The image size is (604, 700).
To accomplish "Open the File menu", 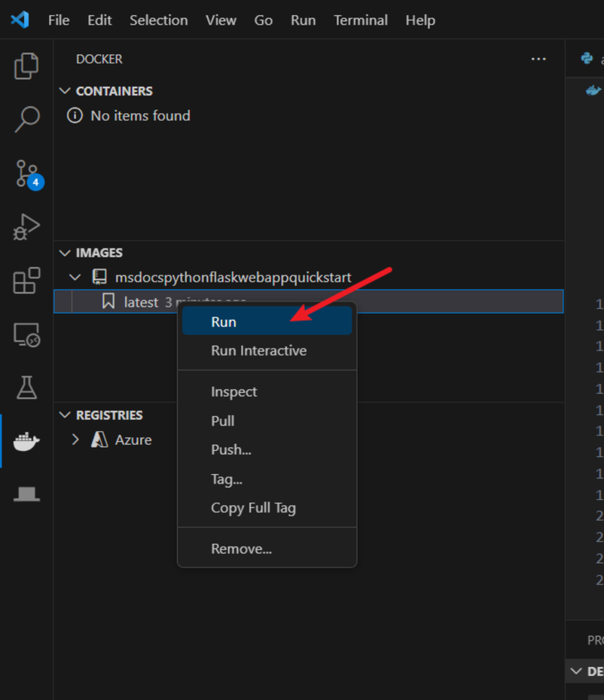I will 59,20.
